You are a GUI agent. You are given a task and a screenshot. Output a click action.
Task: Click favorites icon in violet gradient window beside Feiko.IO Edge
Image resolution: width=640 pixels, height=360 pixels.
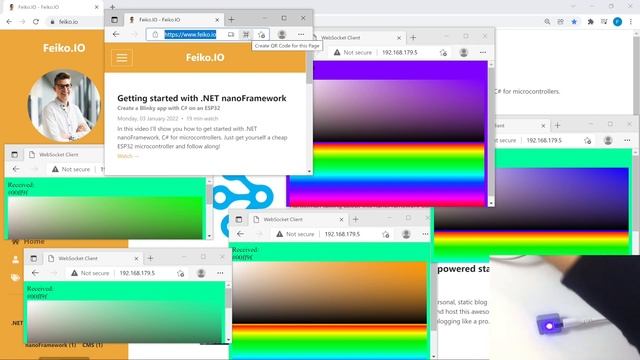pyautogui.click(x=443, y=53)
